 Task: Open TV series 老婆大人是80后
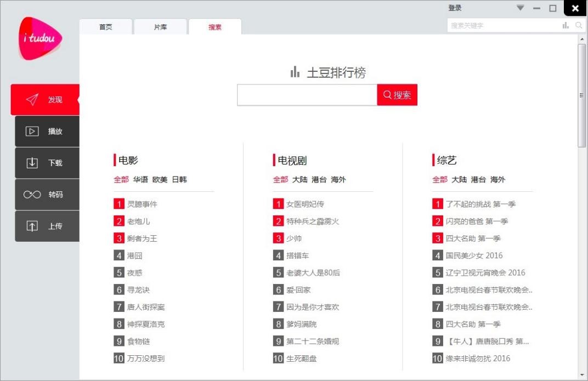coord(313,273)
